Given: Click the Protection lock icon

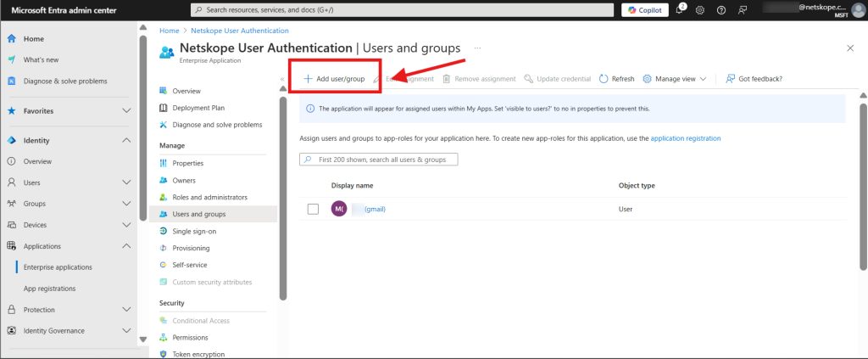Looking at the screenshot, I should tap(11, 310).
